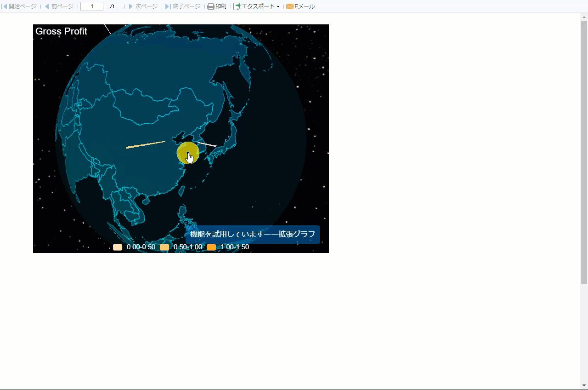
Task: Click the vertical scrollbar thumb
Action: coord(584,152)
